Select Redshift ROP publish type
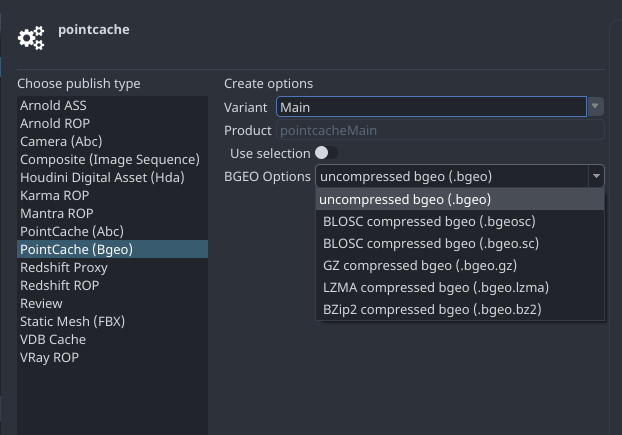Viewport: 622px width, 435px height. (112, 286)
